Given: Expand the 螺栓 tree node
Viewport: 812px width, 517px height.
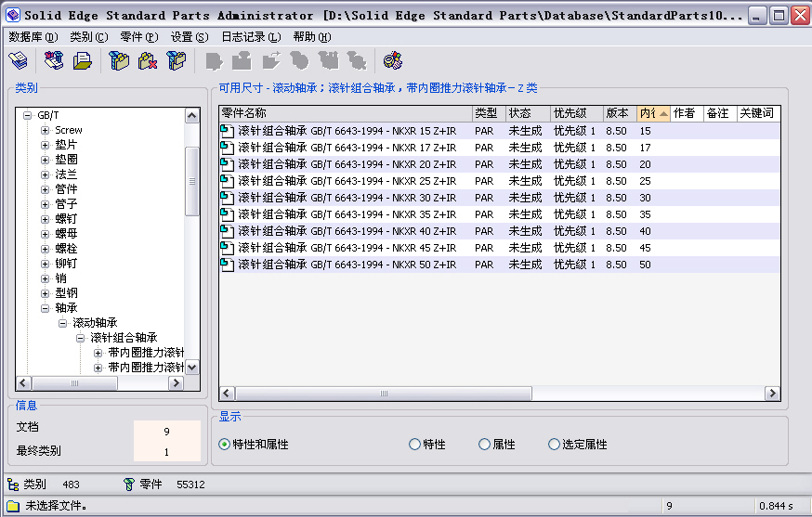Looking at the screenshot, I should (45, 249).
